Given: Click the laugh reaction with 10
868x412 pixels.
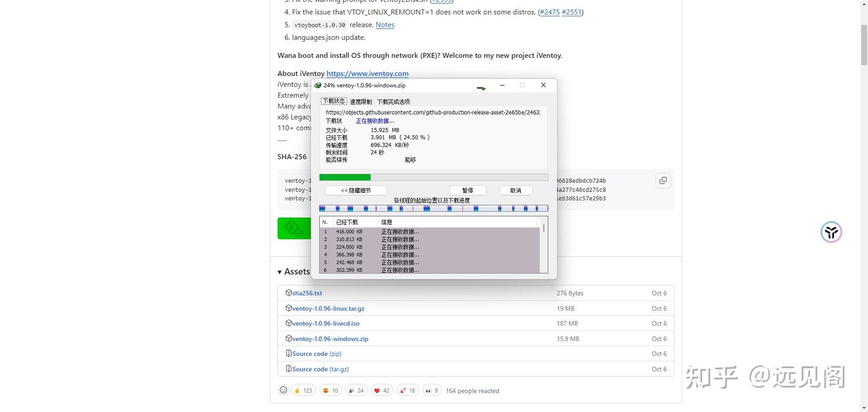Looking at the screenshot, I should [x=330, y=390].
